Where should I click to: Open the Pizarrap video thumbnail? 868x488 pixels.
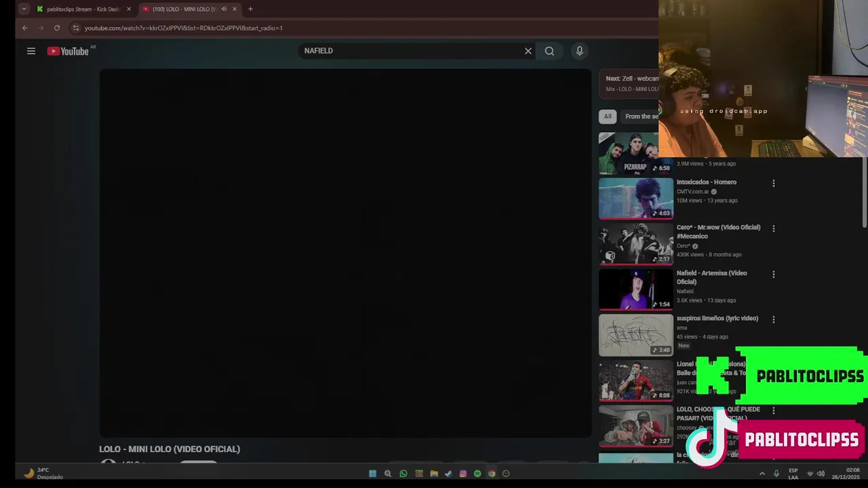pyautogui.click(x=629, y=153)
